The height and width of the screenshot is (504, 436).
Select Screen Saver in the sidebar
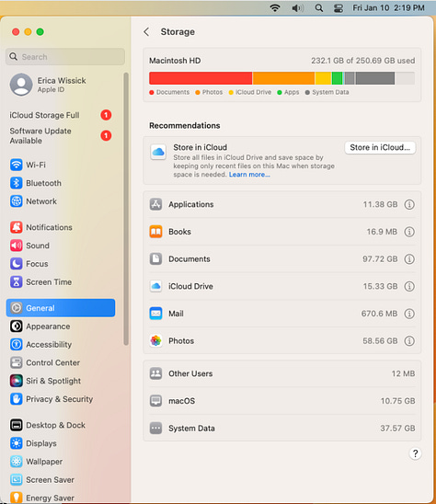tap(61, 480)
